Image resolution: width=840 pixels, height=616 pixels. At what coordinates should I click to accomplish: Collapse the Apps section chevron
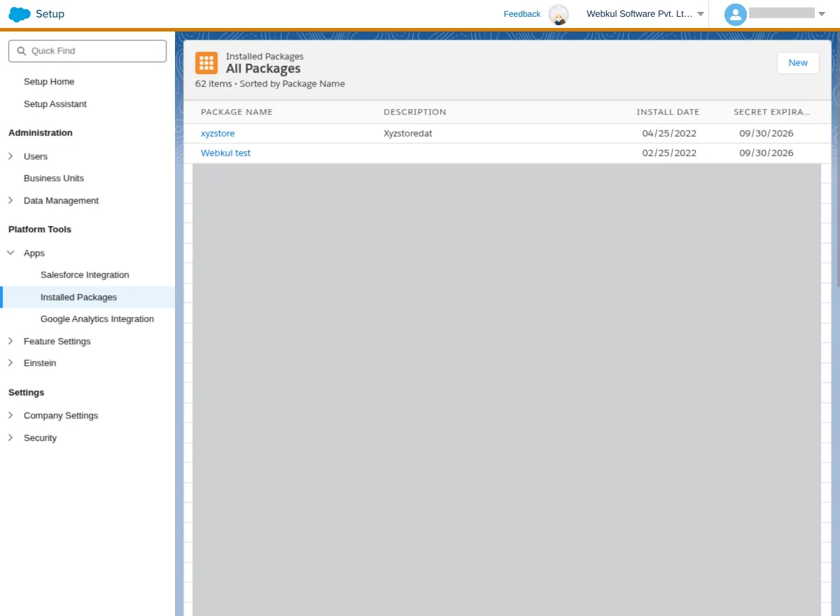(10, 253)
